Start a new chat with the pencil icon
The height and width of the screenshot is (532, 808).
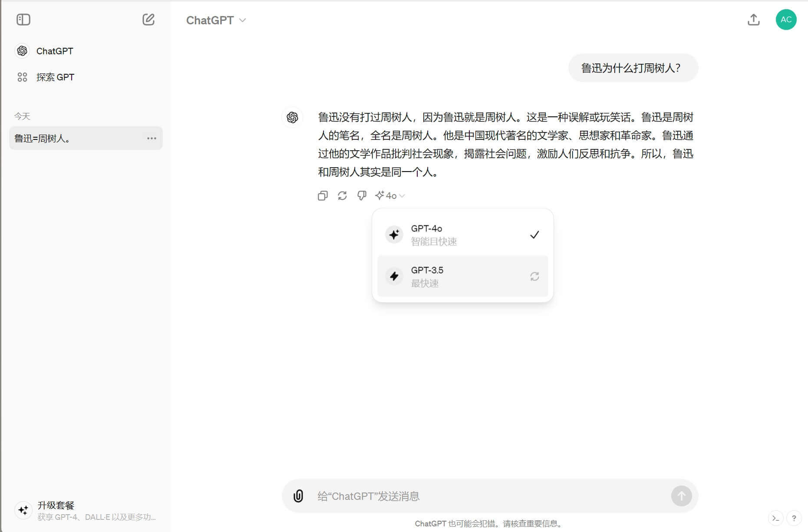[x=149, y=19]
